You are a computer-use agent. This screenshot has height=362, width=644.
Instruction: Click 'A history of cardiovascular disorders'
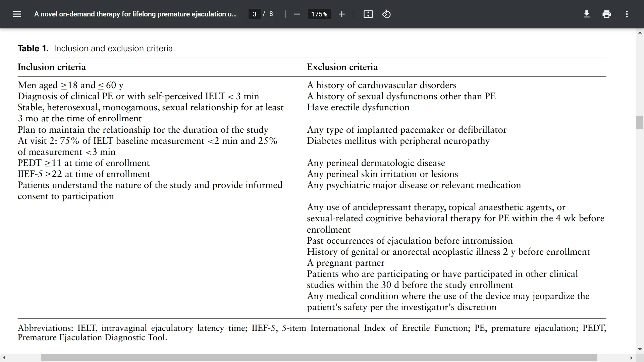click(x=382, y=85)
